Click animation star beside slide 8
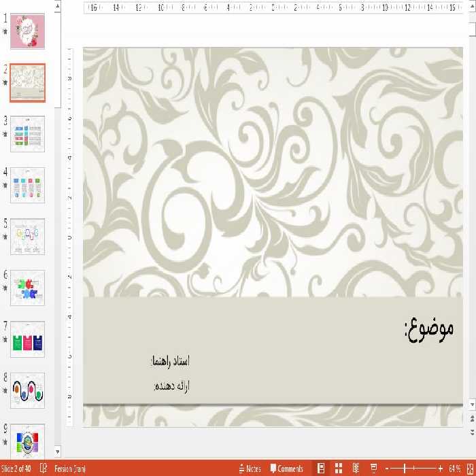 [x=5, y=390]
